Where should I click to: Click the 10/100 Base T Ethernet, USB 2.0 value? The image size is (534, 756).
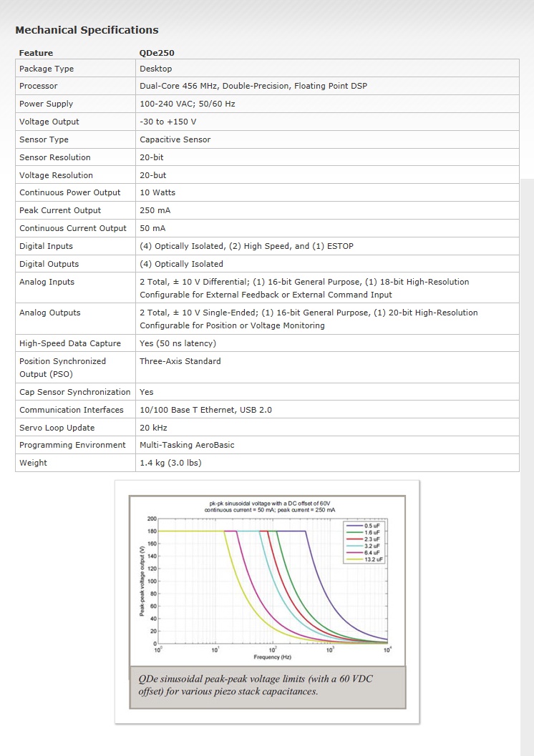(x=205, y=410)
